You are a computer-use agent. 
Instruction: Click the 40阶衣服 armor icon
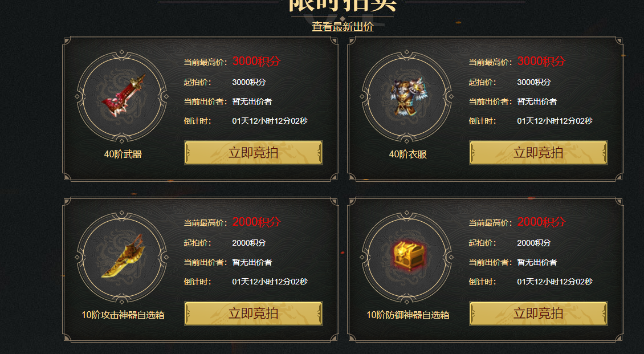coord(407,96)
